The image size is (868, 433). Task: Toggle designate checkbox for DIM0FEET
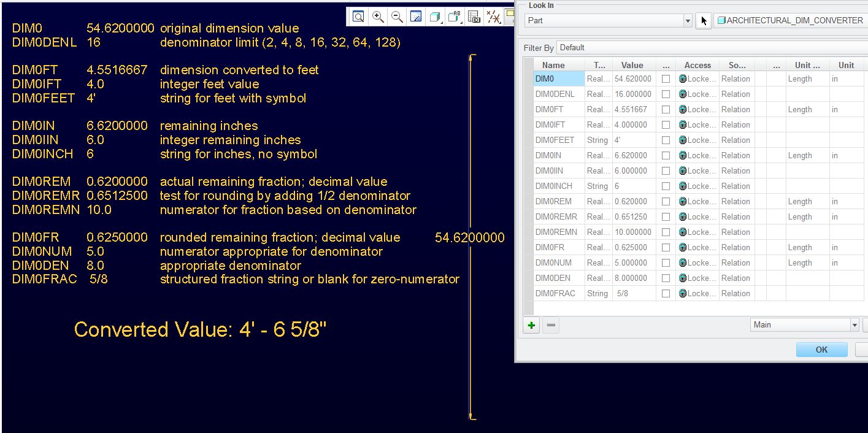point(666,140)
